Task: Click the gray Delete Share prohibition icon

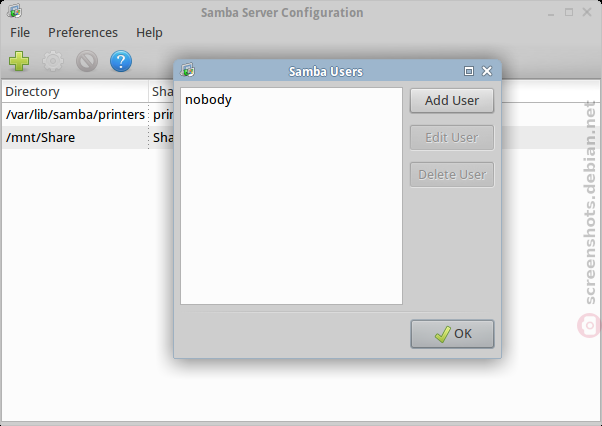Action: [87, 61]
